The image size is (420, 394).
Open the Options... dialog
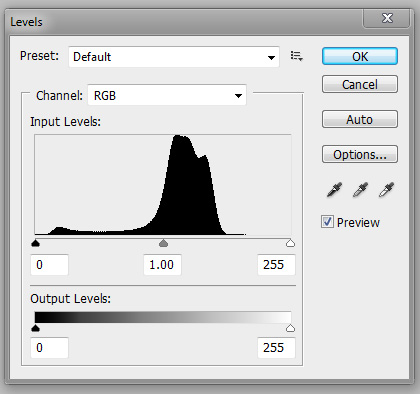[x=360, y=154]
